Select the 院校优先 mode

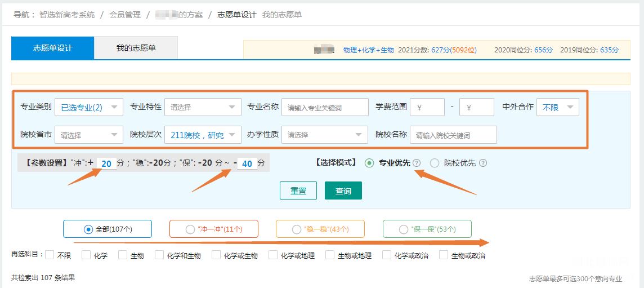point(435,163)
